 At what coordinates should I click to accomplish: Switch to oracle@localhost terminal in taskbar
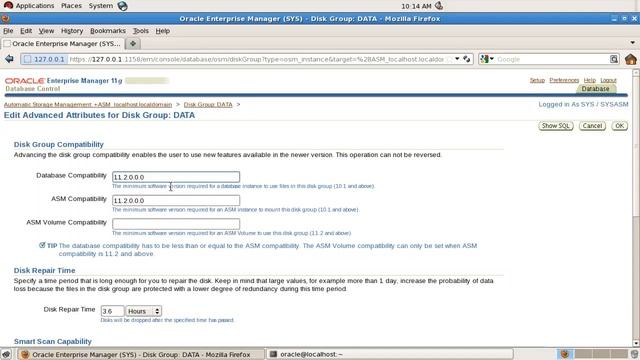coord(389,354)
